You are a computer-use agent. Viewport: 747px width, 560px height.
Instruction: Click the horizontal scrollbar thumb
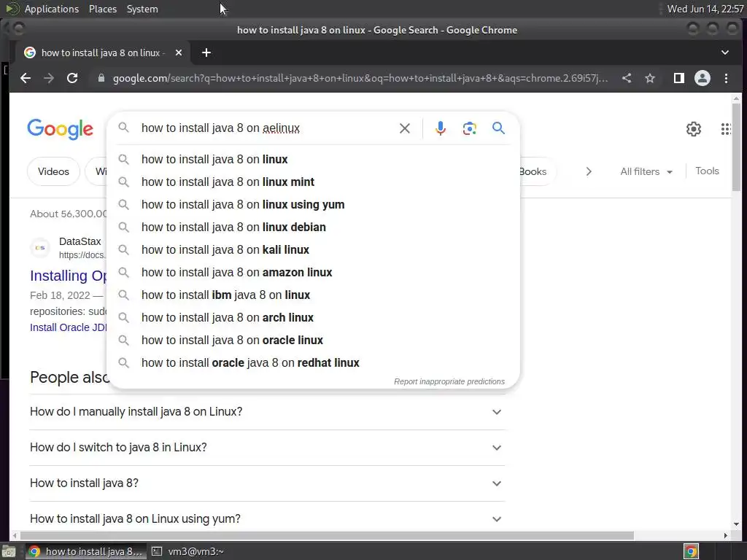[327, 535]
